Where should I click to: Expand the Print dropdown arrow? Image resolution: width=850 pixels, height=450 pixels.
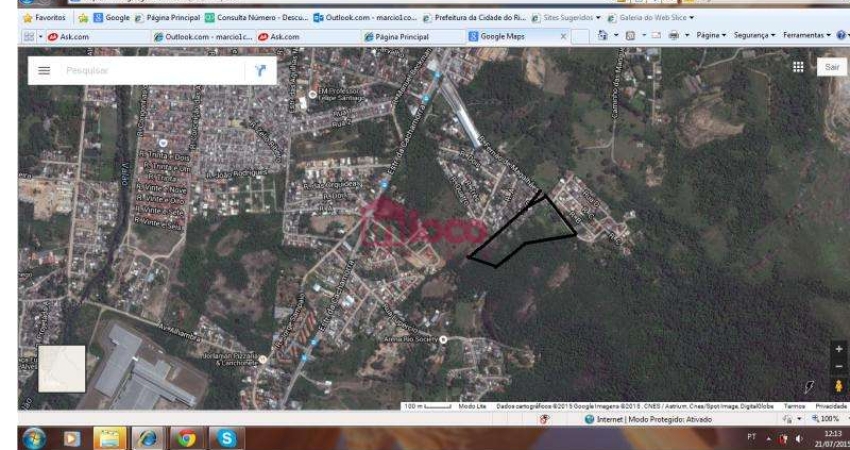pyautogui.click(x=687, y=35)
